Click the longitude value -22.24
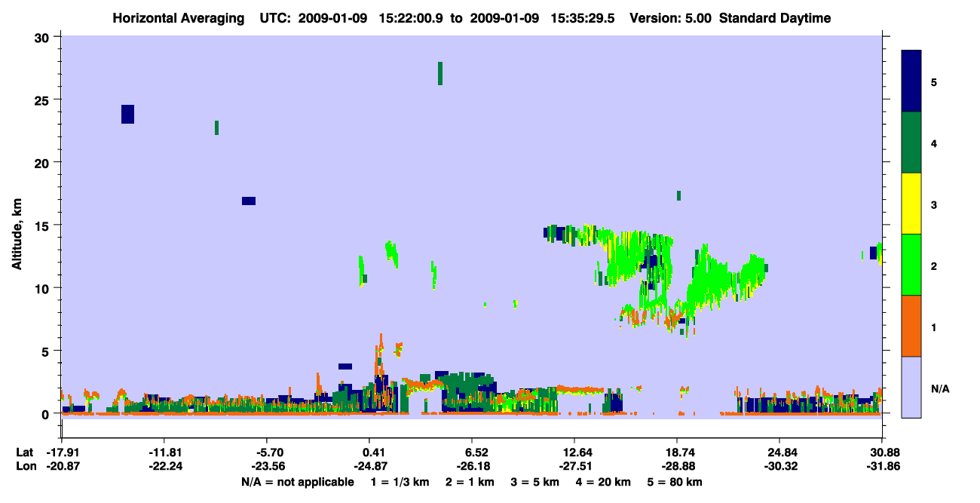980x503 pixels. (164, 466)
